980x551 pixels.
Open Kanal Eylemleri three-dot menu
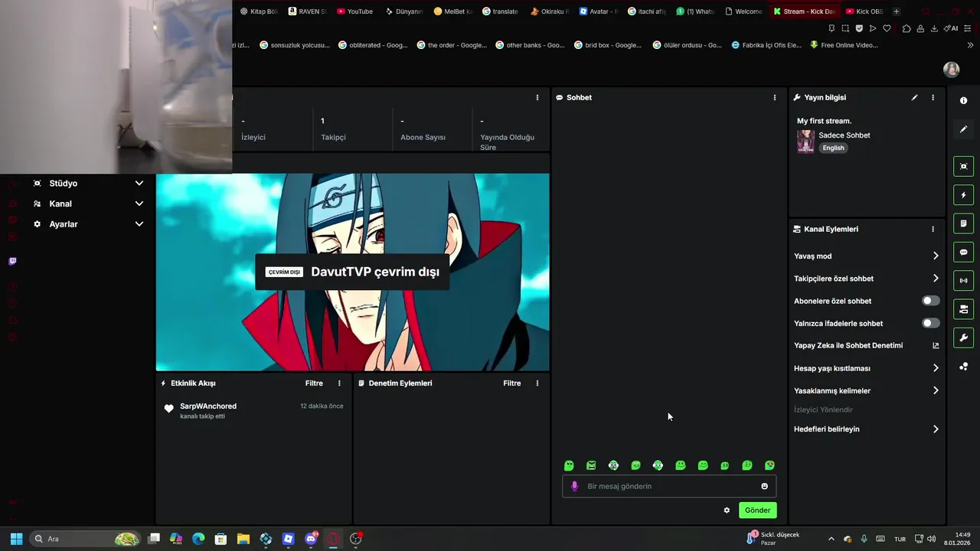[x=933, y=229]
